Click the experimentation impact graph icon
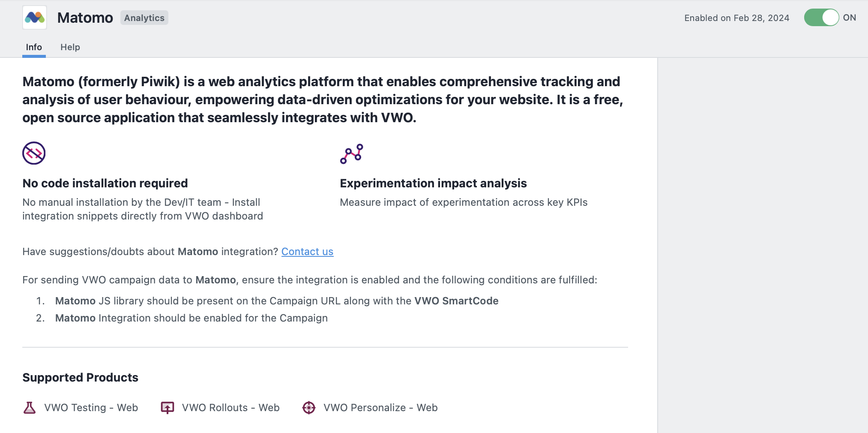The height and width of the screenshot is (433, 868). point(352,154)
